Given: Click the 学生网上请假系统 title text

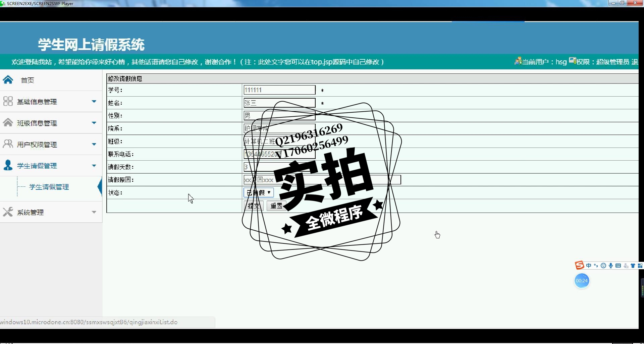Looking at the screenshot, I should [x=91, y=45].
